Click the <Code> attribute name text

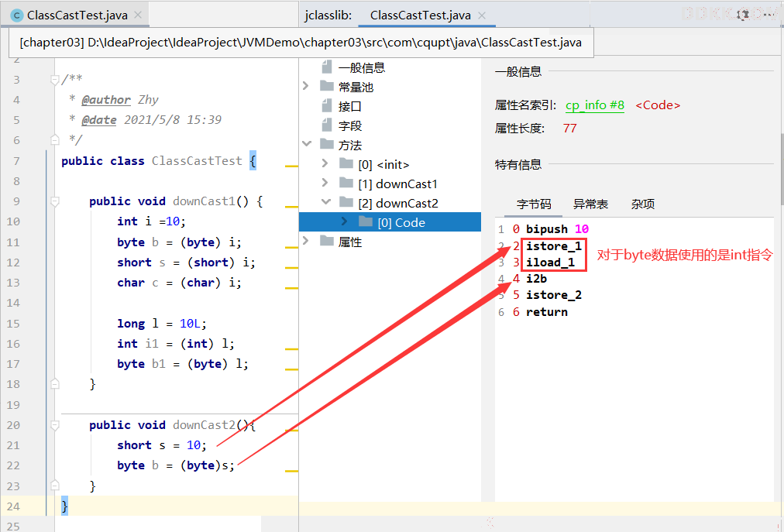658,105
